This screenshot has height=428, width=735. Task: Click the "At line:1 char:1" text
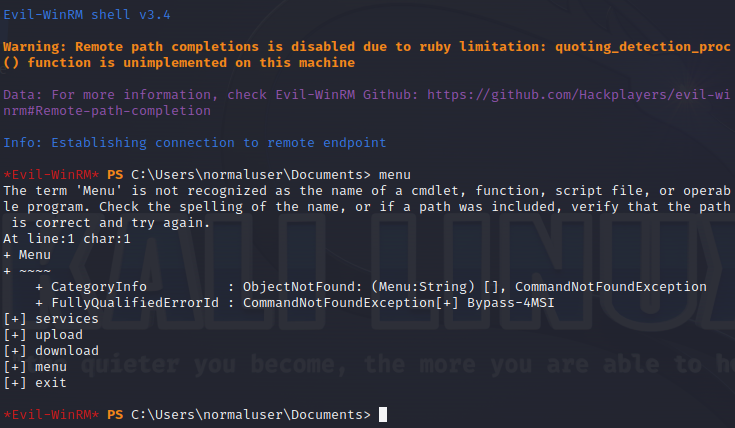(66, 239)
